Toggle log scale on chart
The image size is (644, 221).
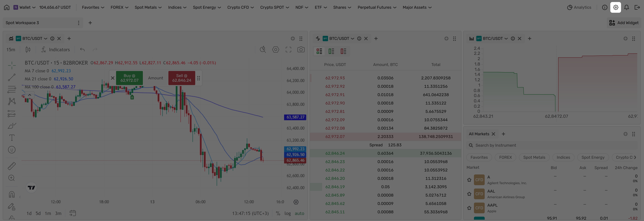[287, 214]
